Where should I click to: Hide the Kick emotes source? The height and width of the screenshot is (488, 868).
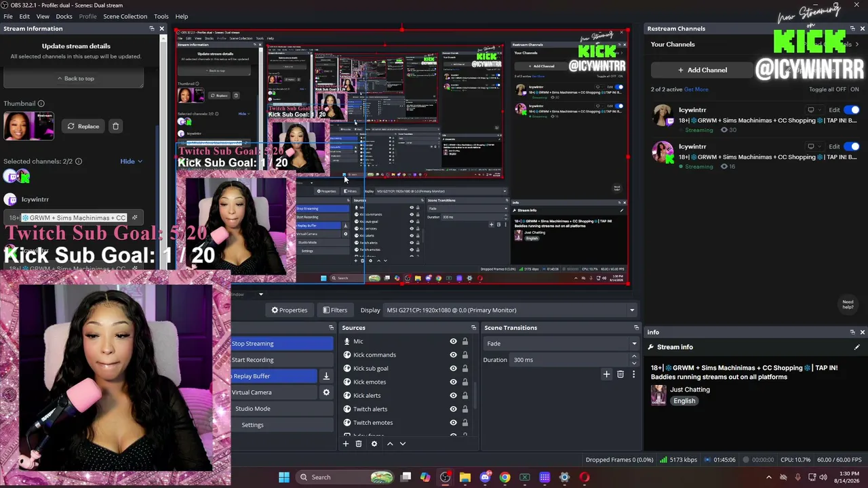click(453, 382)
